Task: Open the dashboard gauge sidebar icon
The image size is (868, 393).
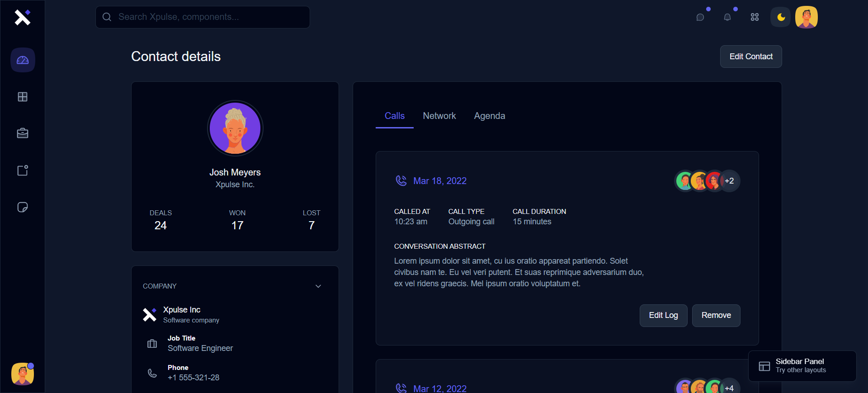Action: 23,60
